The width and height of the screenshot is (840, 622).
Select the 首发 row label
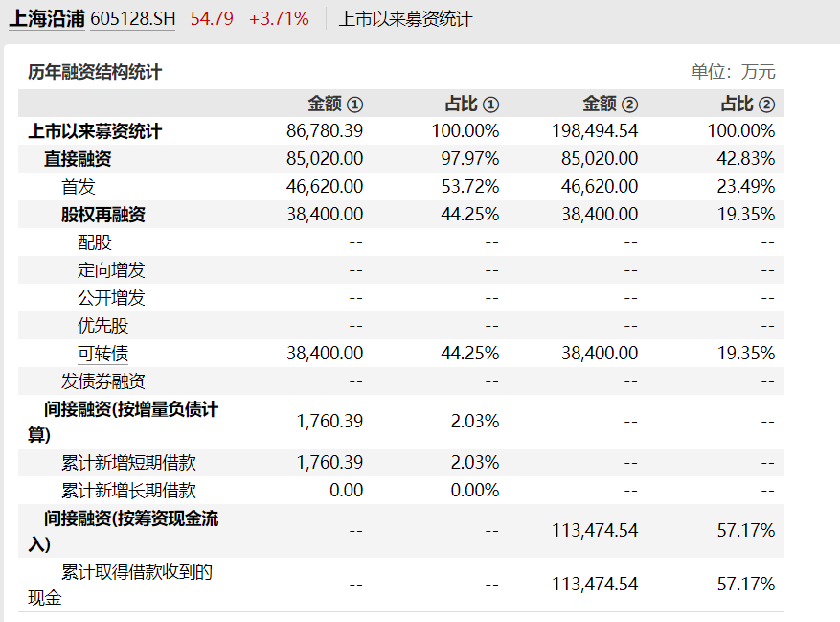pyautogui.click(x=79, y=187)
